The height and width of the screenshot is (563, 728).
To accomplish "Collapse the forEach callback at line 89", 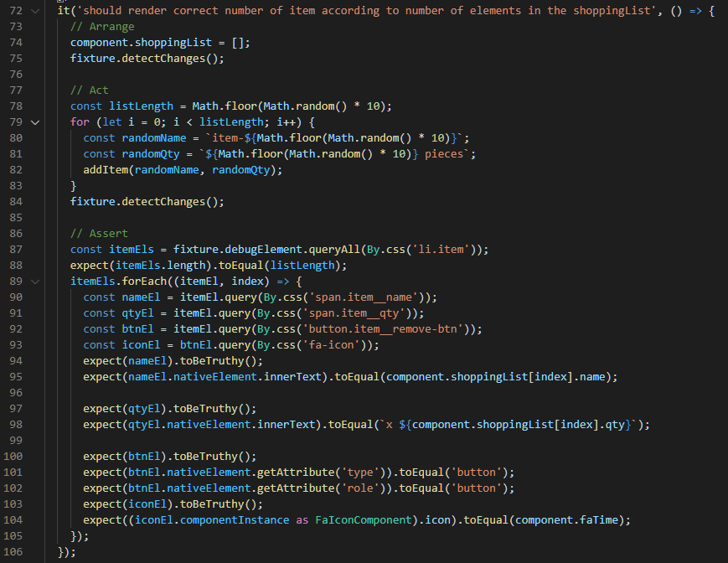I will click(35, 281).
